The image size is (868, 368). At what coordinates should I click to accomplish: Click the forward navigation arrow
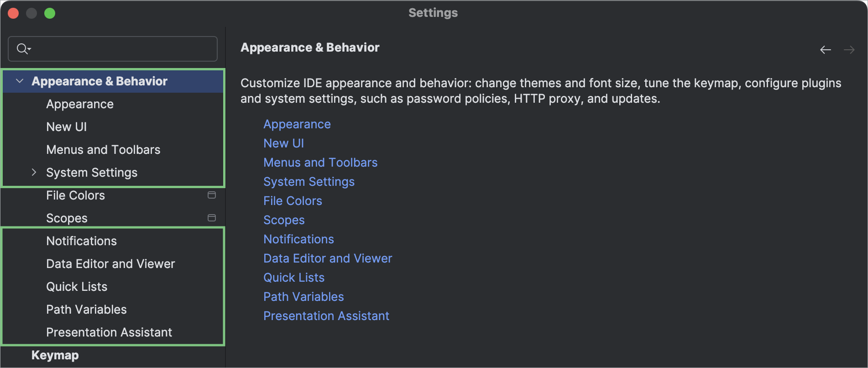(x=849, y=49)
